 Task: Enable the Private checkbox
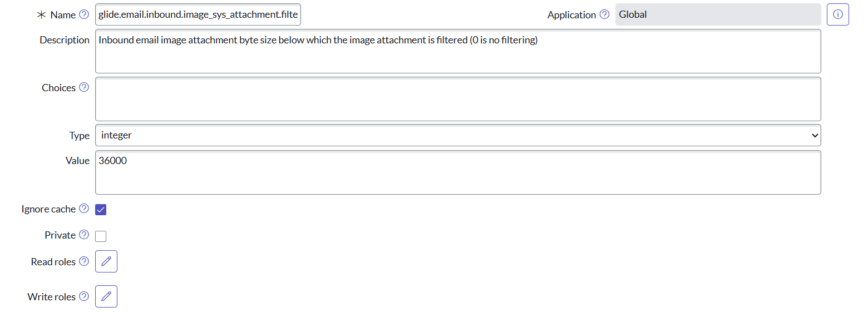tap(101, 236)
